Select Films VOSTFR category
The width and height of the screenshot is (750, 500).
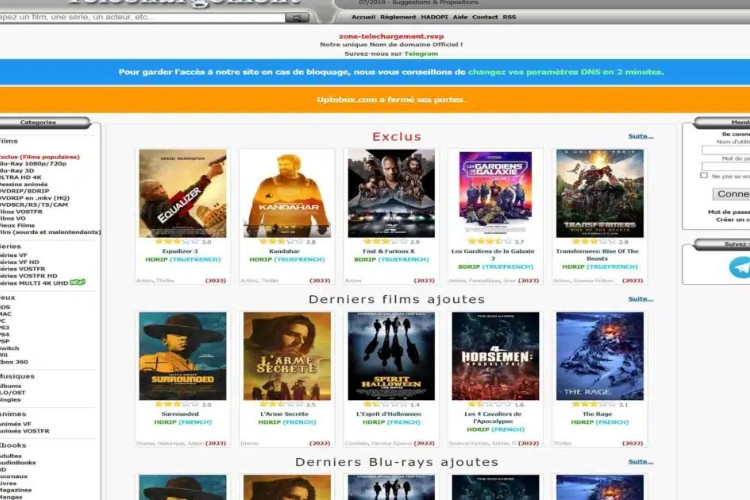point(22,211)
